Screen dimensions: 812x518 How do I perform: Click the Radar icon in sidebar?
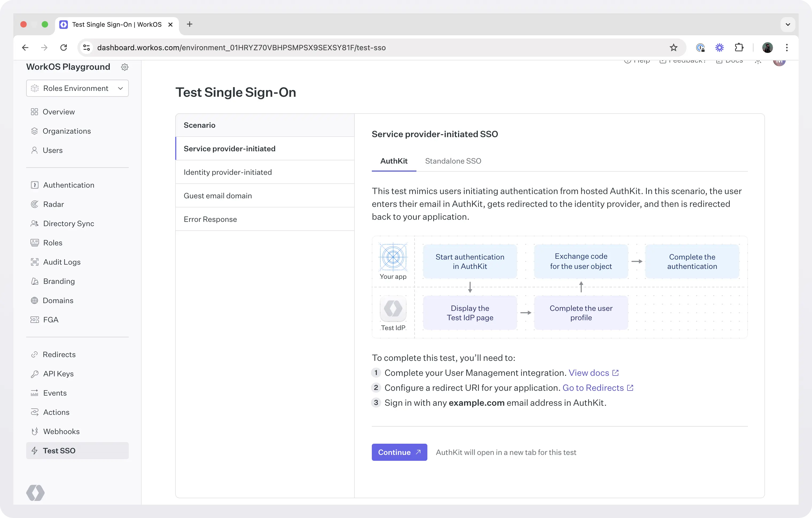tap(34, 204)
